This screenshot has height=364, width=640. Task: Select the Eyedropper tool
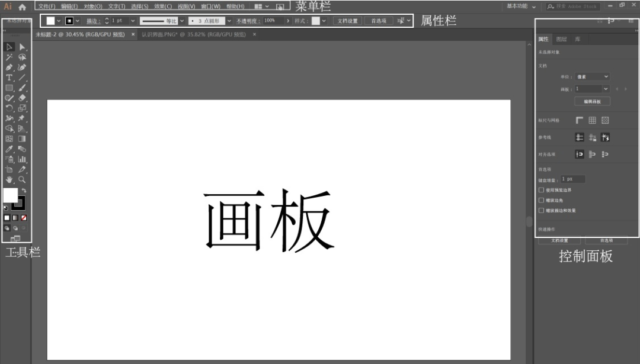8,148
